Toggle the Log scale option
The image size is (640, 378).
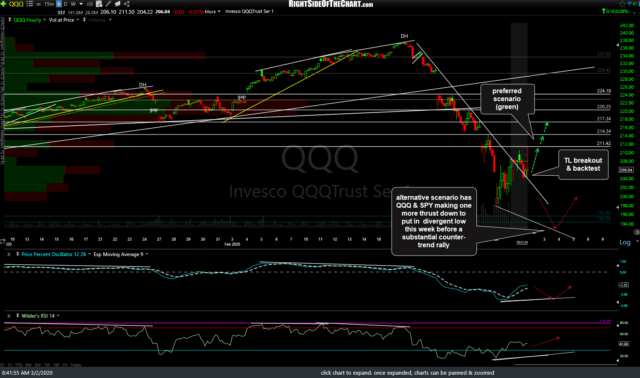point(625,242)
